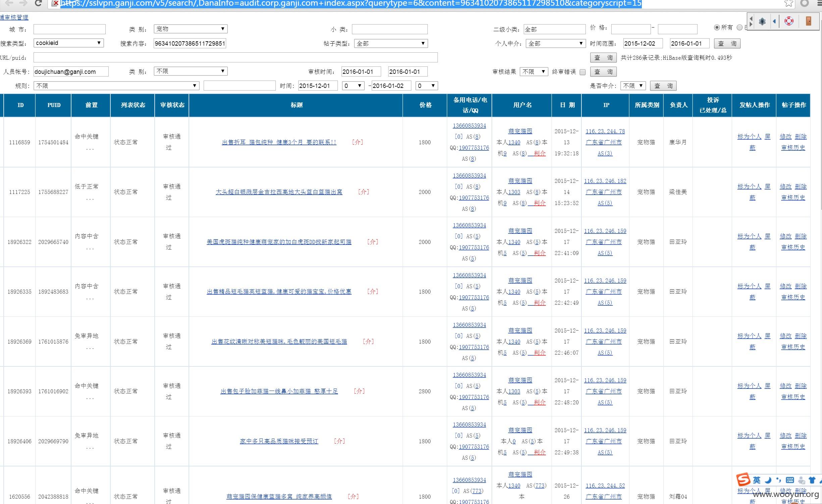Tick the 终审错误 checkbox

pos(582,72)
